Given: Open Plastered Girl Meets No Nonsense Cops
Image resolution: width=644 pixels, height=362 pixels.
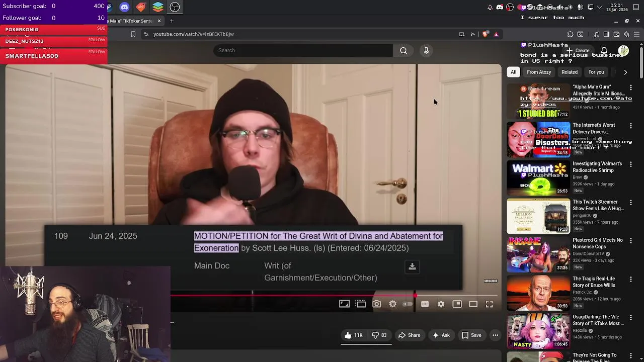Looking at the screenshot, I should click(x=598, y=243).
